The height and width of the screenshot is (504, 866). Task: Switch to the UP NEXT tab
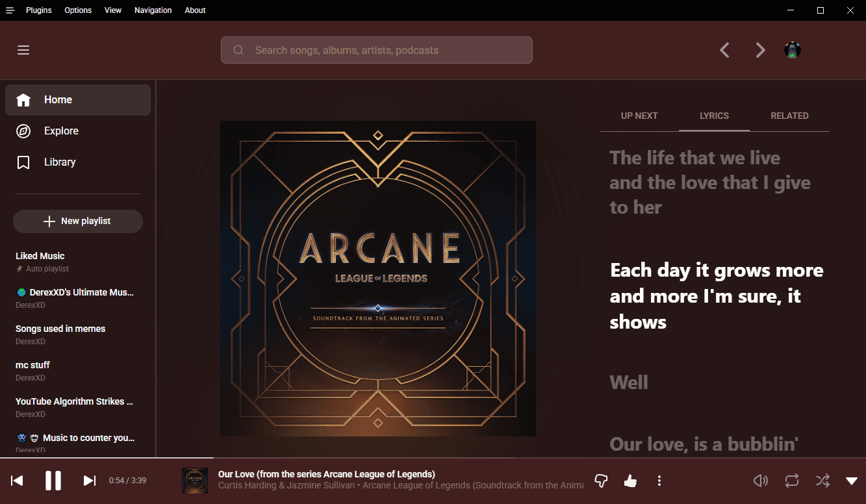click(x=639, y=116)
